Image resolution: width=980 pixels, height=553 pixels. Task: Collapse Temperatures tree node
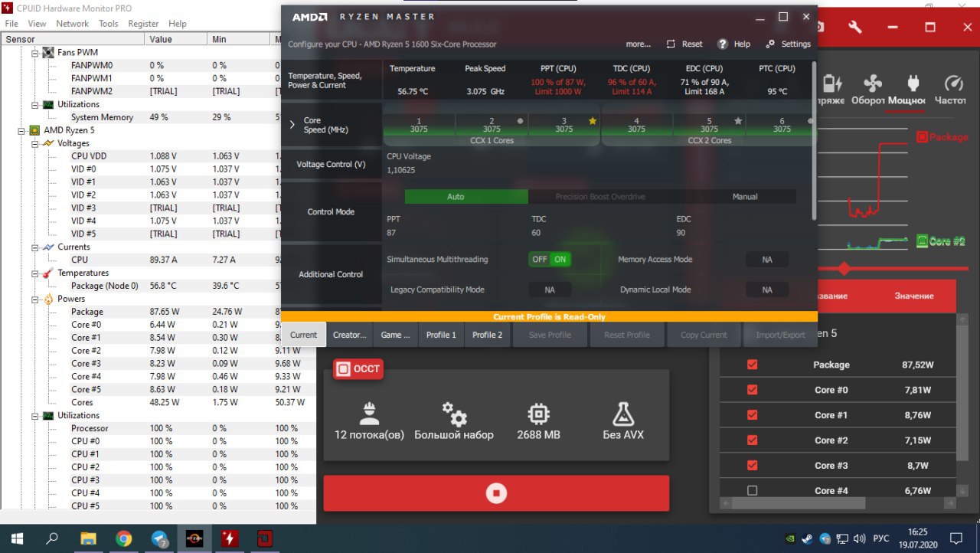(34, 273)
